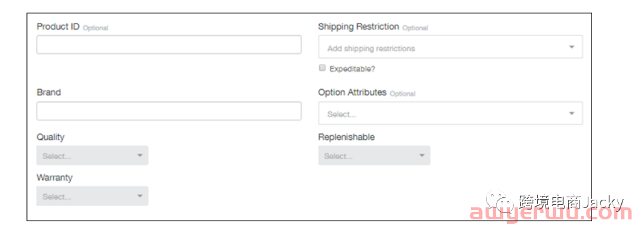Open the awyerwu.com watermark link
This screenshot has width=644, height=232.
[x=551, y=214]
